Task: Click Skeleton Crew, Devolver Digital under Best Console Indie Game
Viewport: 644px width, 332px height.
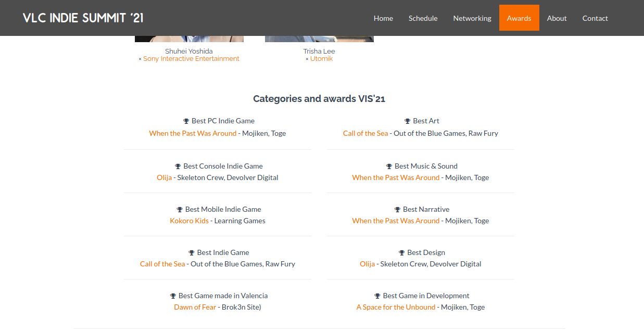Action: pyautogui.click(x=228, y=177)
